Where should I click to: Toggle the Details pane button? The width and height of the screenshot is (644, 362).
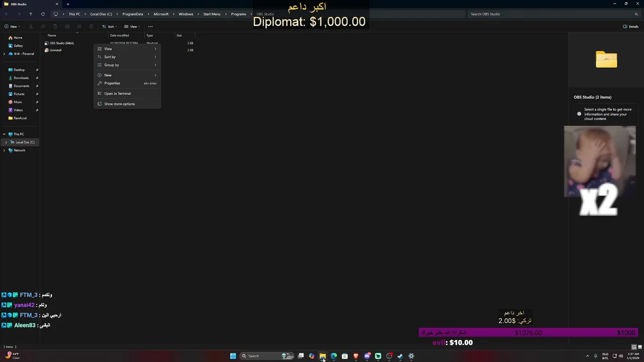tap(630, 27)
